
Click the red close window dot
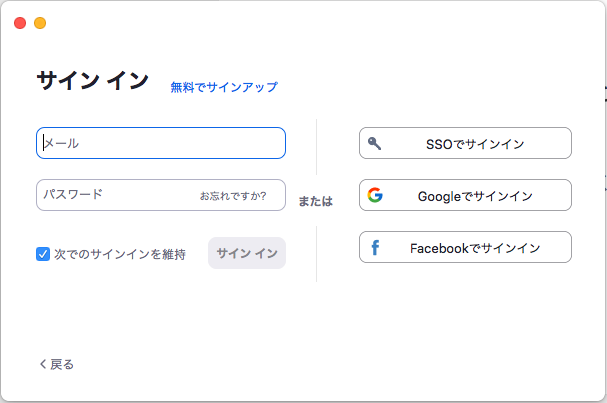[20, 23]
